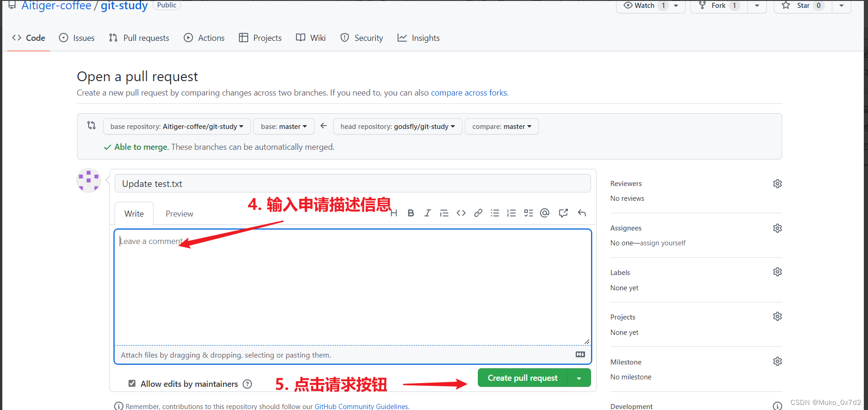868x410 pixels.
Task: Open the Aitiger-coffee owner link
Action: coord(56,6)
